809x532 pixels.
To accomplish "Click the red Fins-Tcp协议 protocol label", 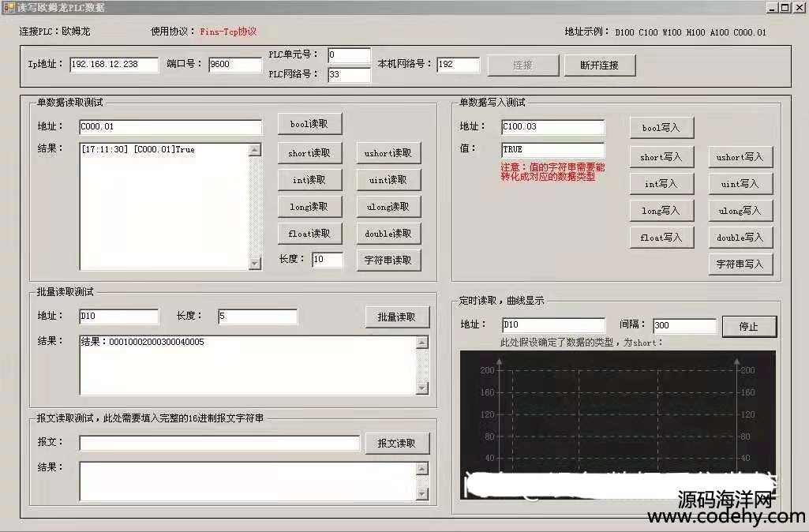I will click(x=228, y=32).
